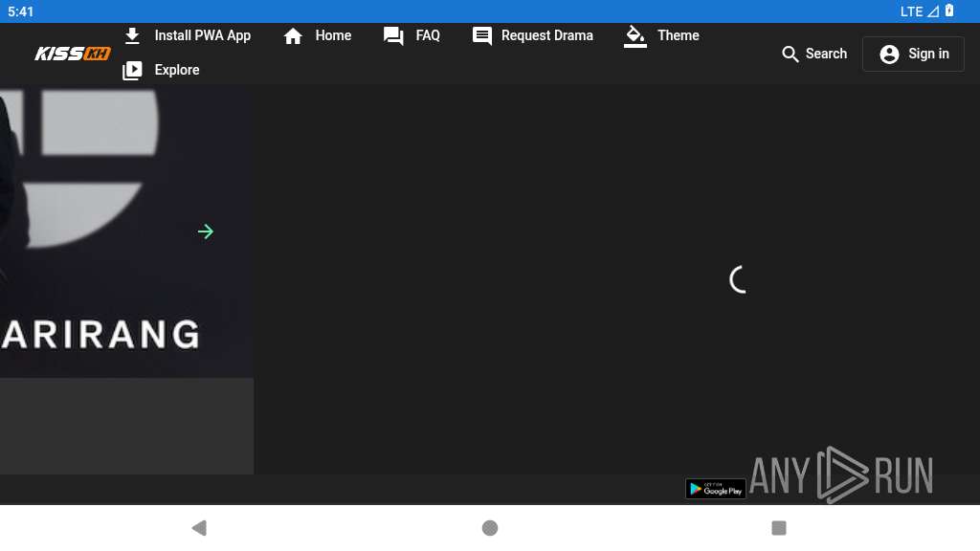This screenshot has width=980, height=551.
Task: Tap the 5:41 clock in status bar
Action: pos(21,11)
